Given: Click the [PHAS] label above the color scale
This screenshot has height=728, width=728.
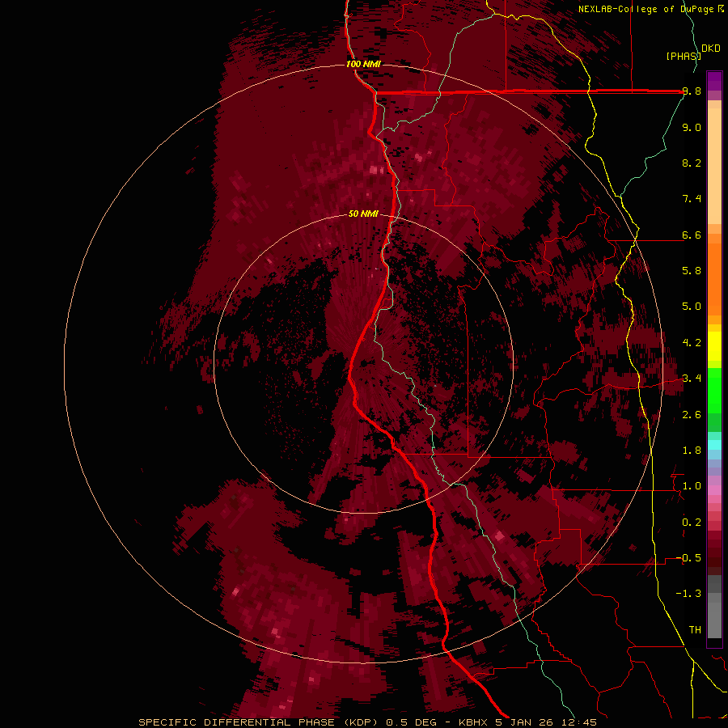Looking at the screenshot, I should click(683, 56).
